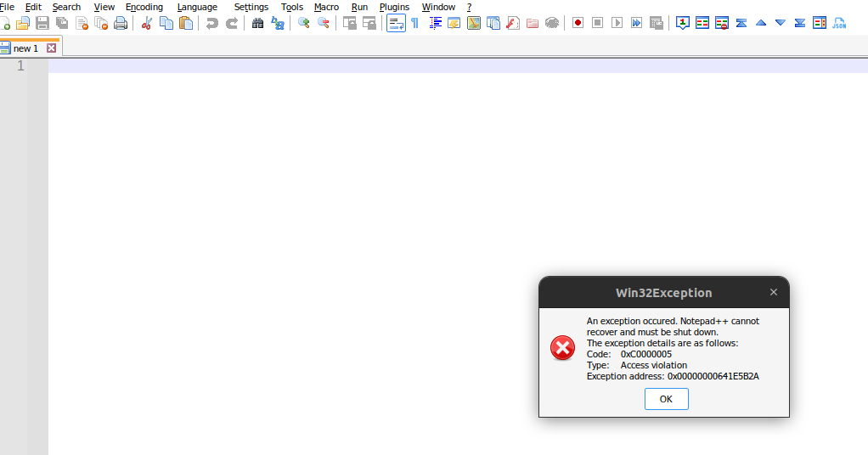Click the Save All toolbar icon
Image resolution: width=868 pixels, height=455 pixels.
click(x=62, y=23)
